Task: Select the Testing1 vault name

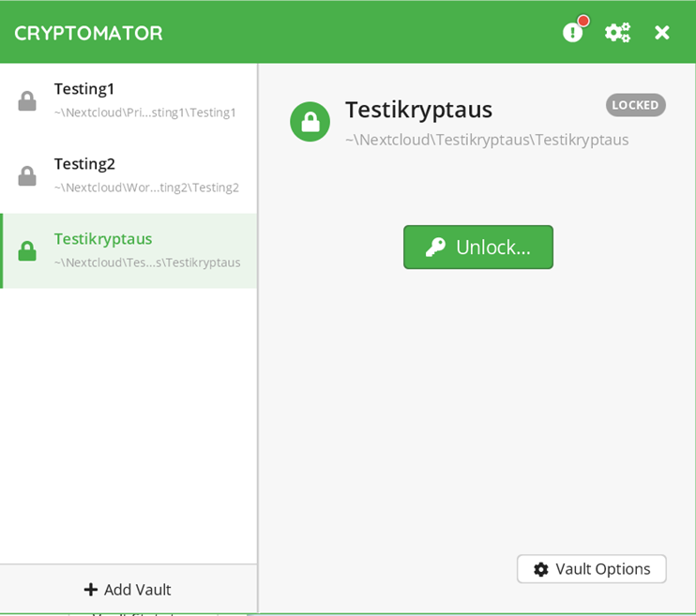Action: 84,89
